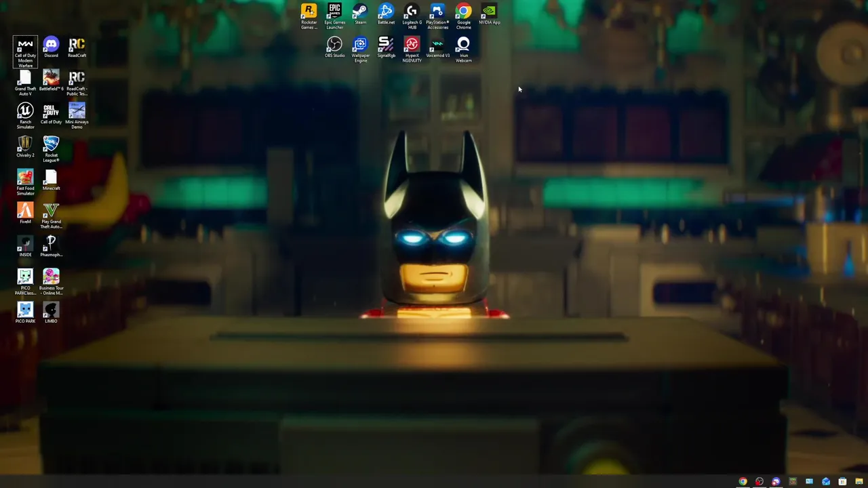Image resolution: width=868 pixels, height=488 pixels.
Task: Select the PICO PARK icon beside LIMBO
Action: click(x=25, y=313)
